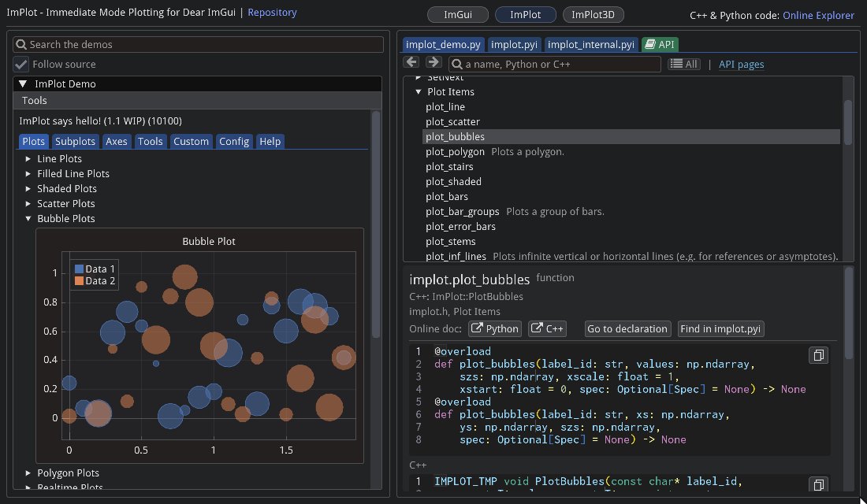
Task: Switch to the ImPlot library button
Action: (x=525, y=14)
